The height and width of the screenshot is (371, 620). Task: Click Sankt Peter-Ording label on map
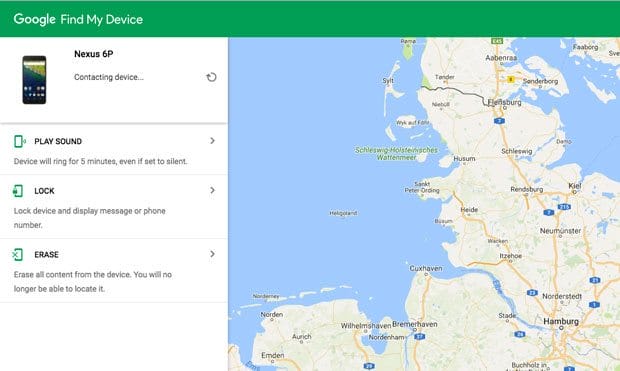422,187
